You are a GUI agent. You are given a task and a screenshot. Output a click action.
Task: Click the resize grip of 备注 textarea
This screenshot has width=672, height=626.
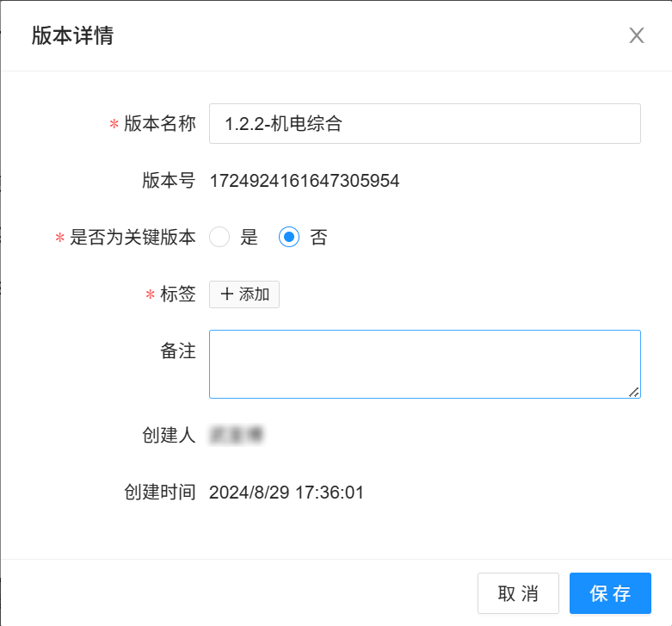(634, 392)
